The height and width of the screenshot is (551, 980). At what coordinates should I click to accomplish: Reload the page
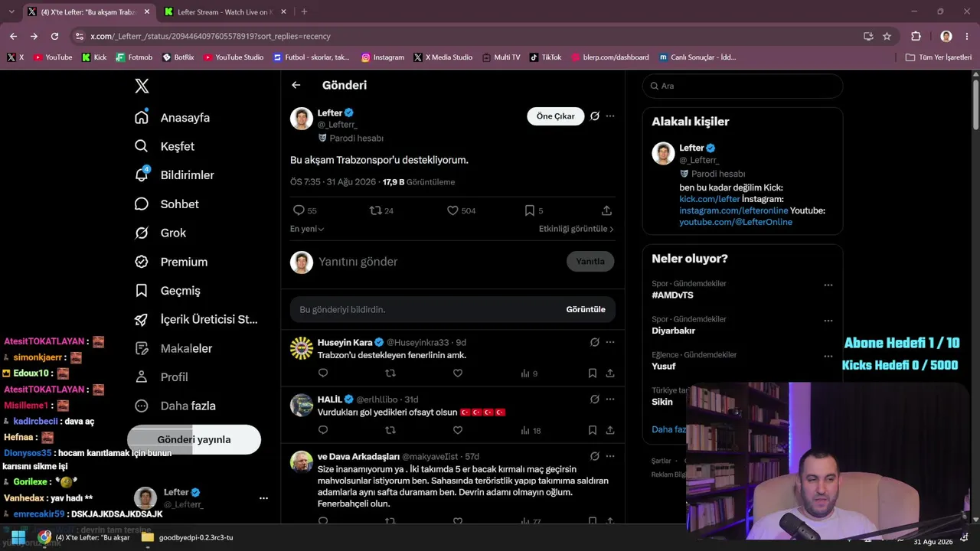[54, 36]
